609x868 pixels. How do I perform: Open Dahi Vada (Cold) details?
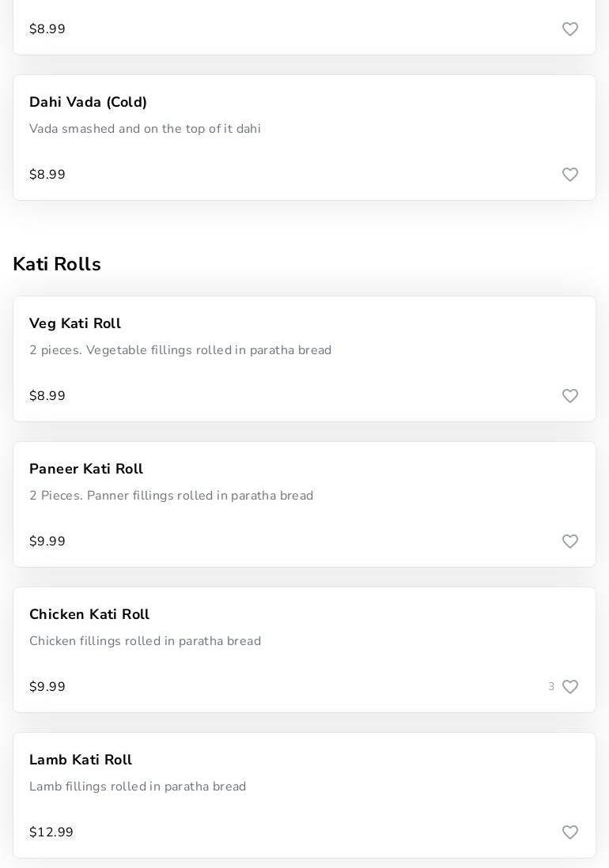point(89,102)
